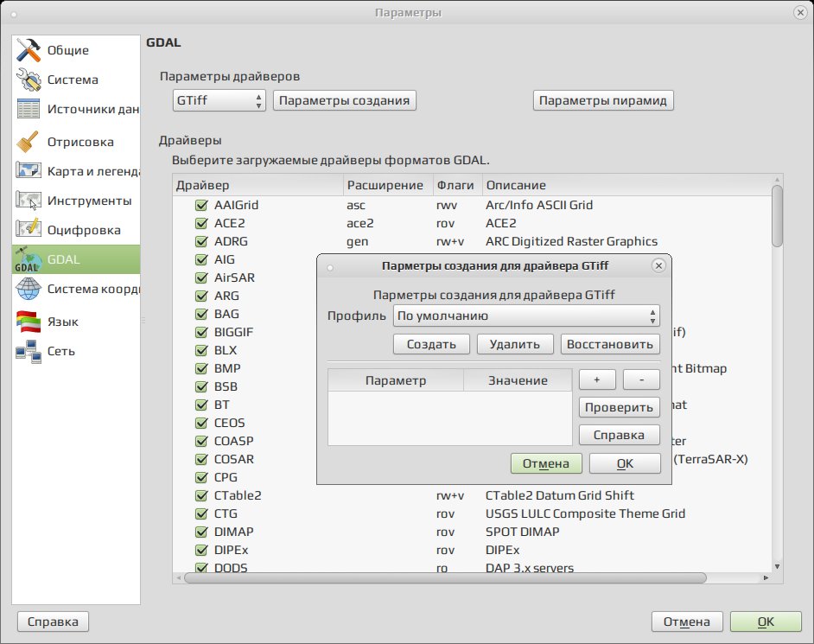
Task: Click the 'CTG' driver name
Action: [x=226, y=513]
